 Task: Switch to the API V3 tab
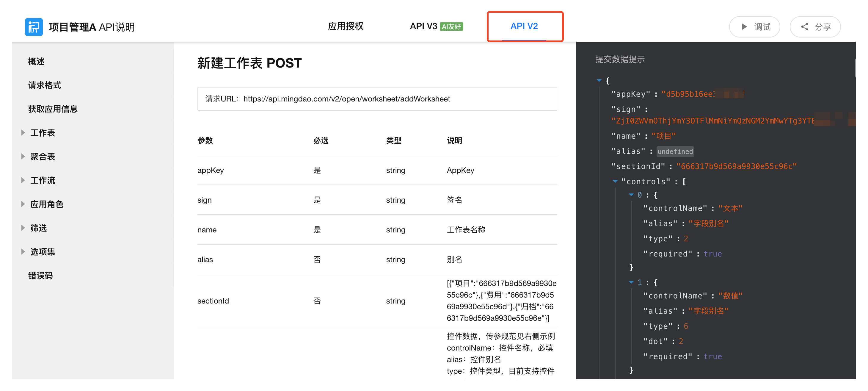(423, 26)
